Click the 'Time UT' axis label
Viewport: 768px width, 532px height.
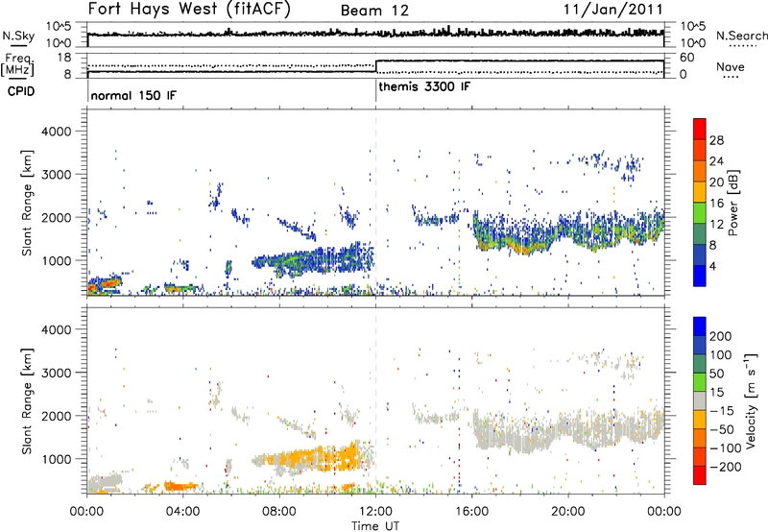(x=375, y=525)
